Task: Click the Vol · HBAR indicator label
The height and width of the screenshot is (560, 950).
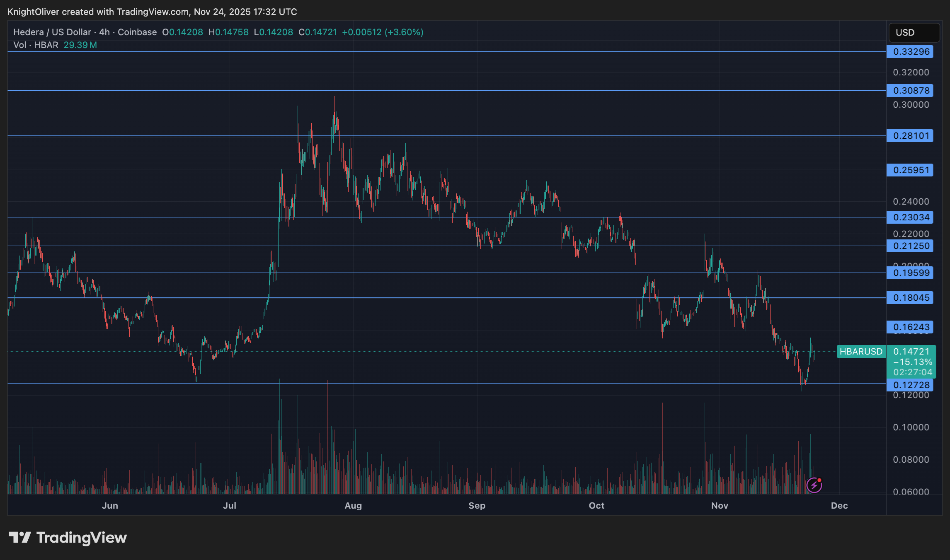Action: tap(36, 45)
